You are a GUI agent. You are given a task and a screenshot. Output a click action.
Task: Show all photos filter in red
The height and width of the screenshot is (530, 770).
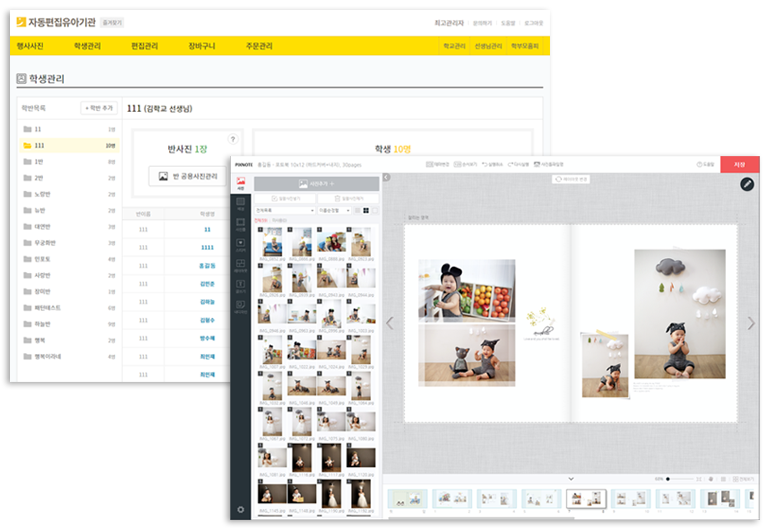[x=261, y=220]
